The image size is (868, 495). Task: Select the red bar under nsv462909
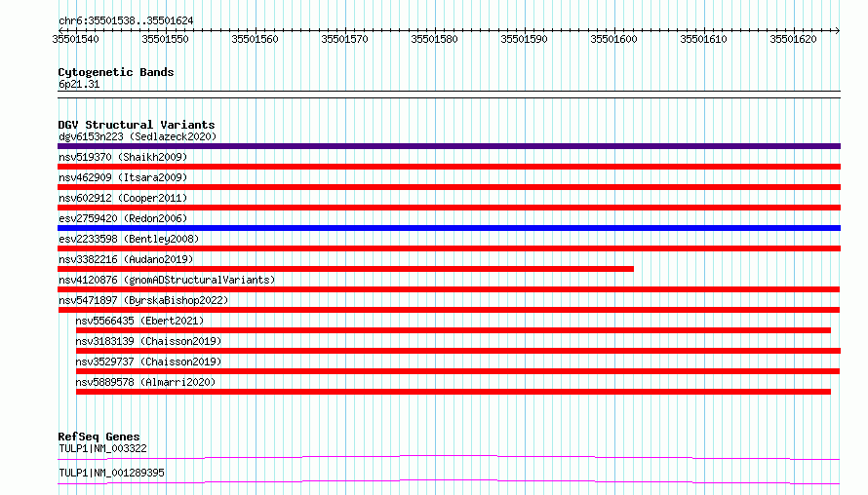tap(449, 187)
